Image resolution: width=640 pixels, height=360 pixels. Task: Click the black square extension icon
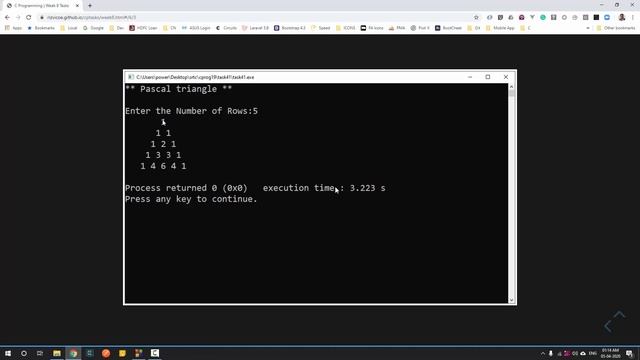(x=596, y=18)
